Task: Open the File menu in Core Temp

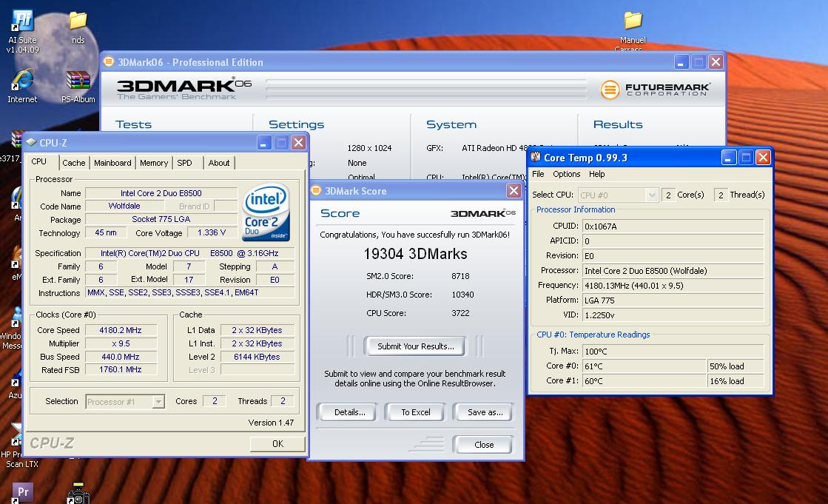Action: [x=538, y=175]
